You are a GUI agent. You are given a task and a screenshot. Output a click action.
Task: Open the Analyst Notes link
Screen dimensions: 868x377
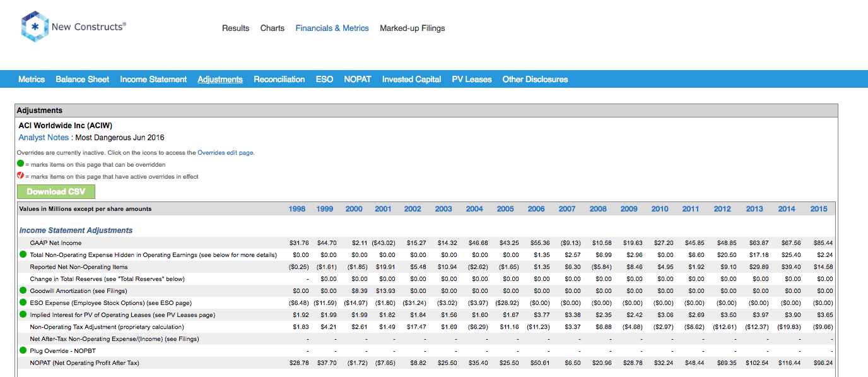(44, 138)
